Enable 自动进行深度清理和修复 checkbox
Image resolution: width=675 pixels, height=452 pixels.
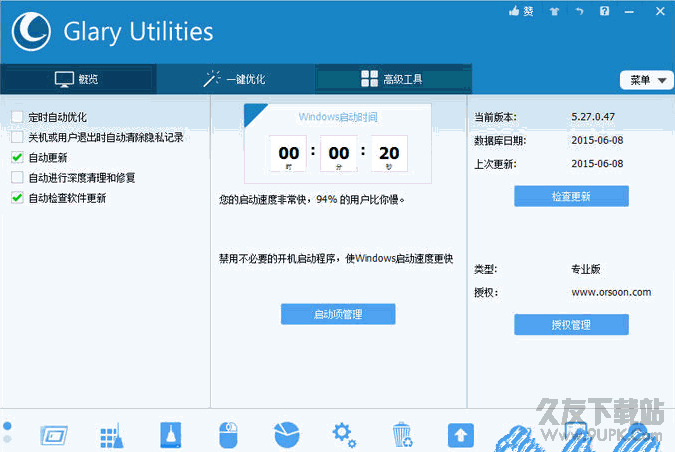[17, 177]
